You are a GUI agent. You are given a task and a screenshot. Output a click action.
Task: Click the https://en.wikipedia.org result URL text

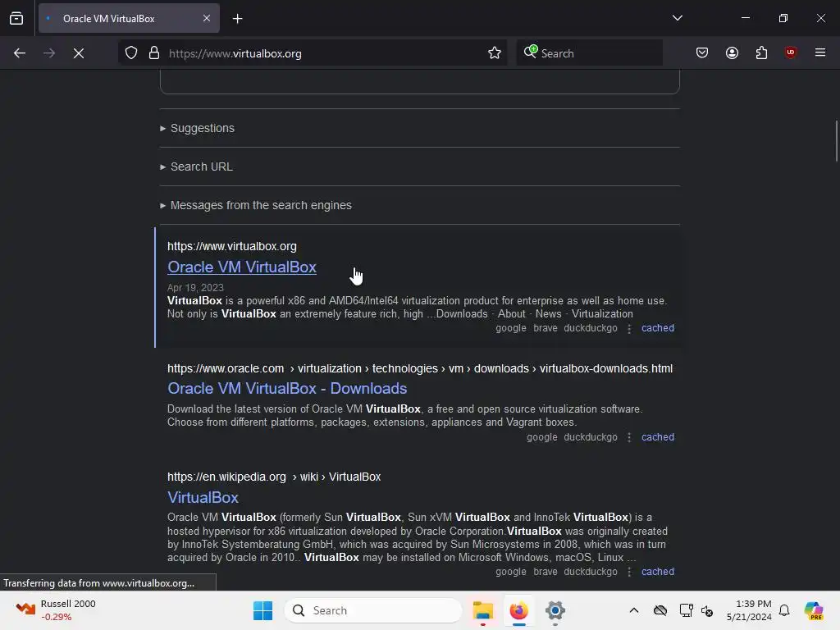coord(226,477)
